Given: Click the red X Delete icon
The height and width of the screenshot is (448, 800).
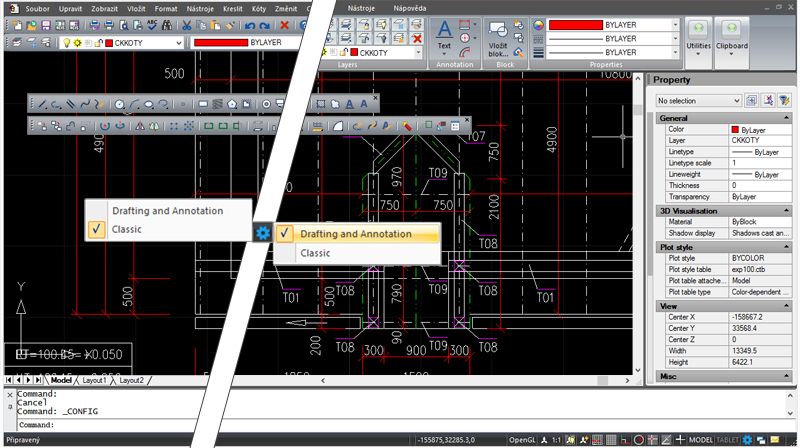Looking at the screenshot, I should [x=285, y=25].
